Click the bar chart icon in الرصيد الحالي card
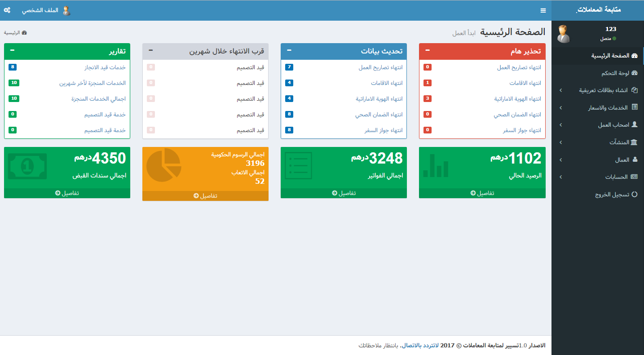This screenshot has width=644, height=355. (436, 165)
